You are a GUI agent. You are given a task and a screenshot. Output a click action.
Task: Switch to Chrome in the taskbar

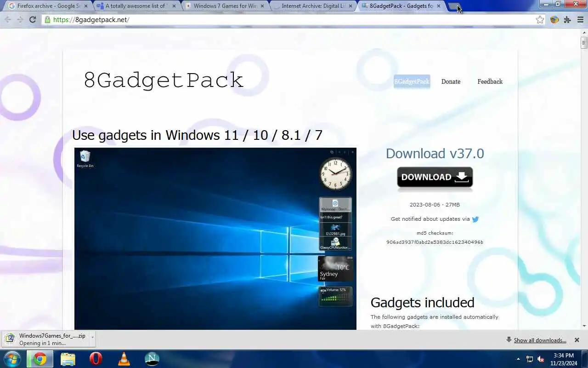point(40,359)
